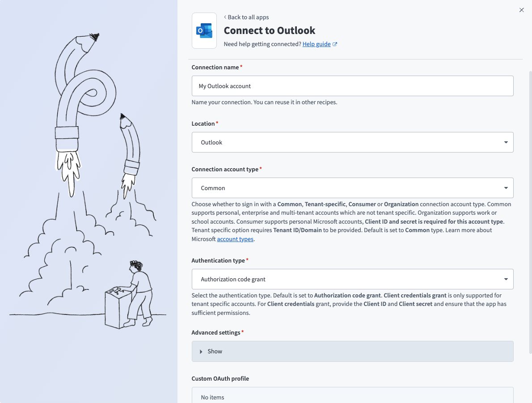Viewport: 532px width, 403px height.
Task: Click the Authentication type dropdown arrow
Action: (506, 279)
